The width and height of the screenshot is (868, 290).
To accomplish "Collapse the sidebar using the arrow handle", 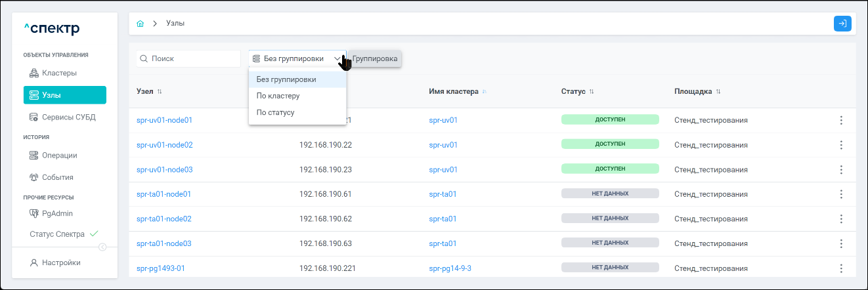I will [102, 247].
